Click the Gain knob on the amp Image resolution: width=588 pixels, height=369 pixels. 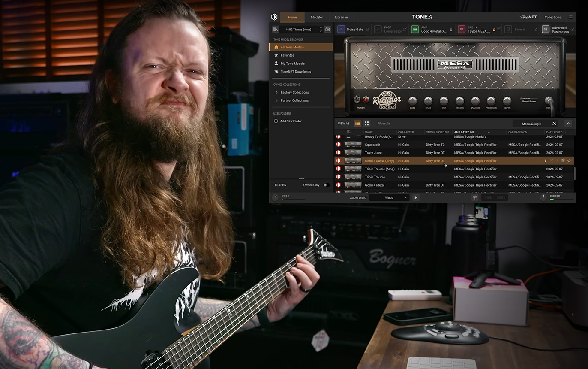point(412,101)
